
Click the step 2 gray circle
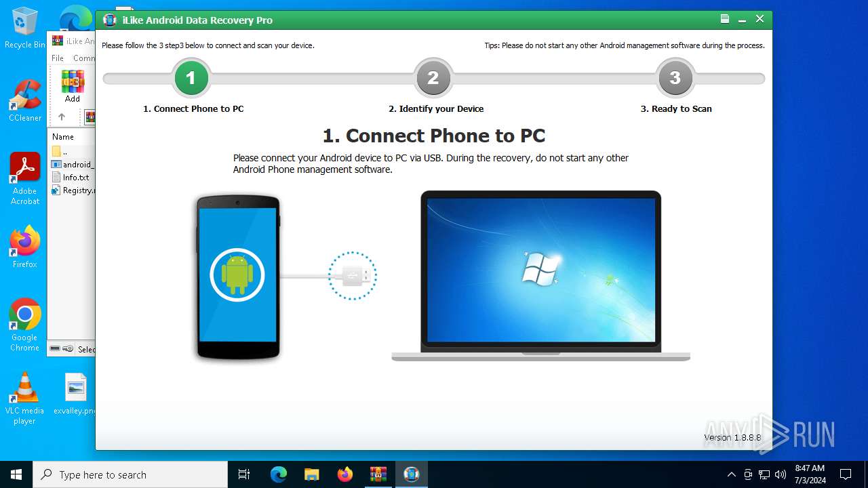click(433, 78)
